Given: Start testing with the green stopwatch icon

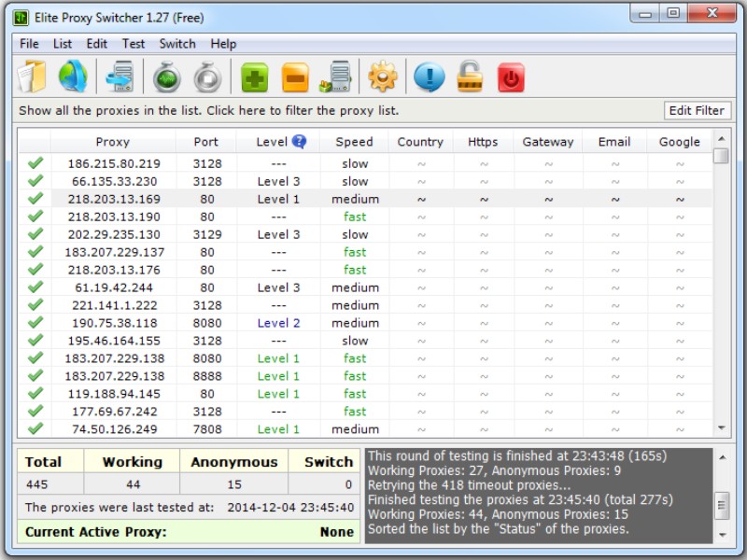Looking at the screenshot, I should [167, 77].
